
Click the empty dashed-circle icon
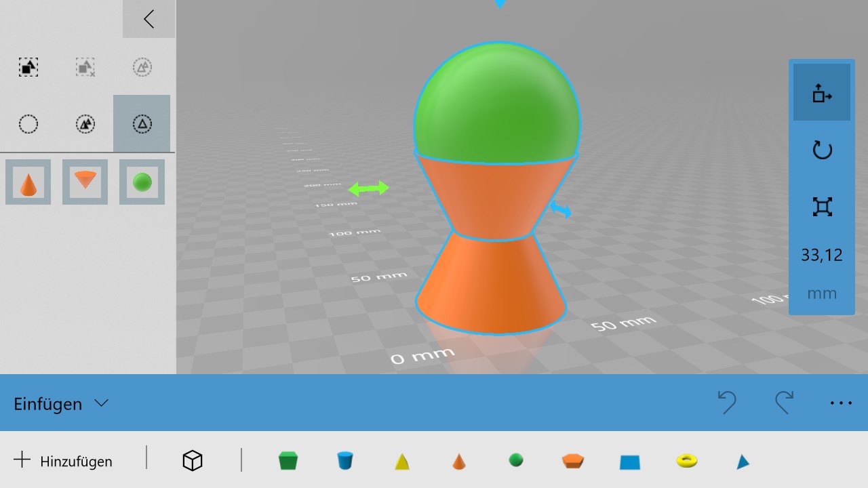[x=28, y=124]
